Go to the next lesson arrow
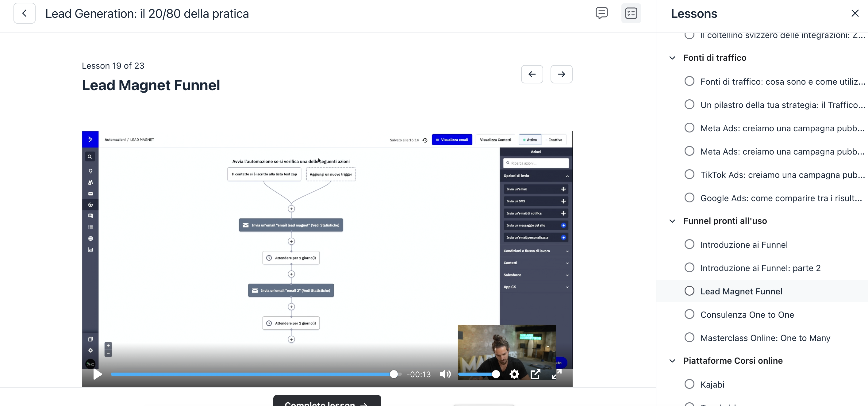The width and height of the screenshot is (868, 406). (561, 74)
